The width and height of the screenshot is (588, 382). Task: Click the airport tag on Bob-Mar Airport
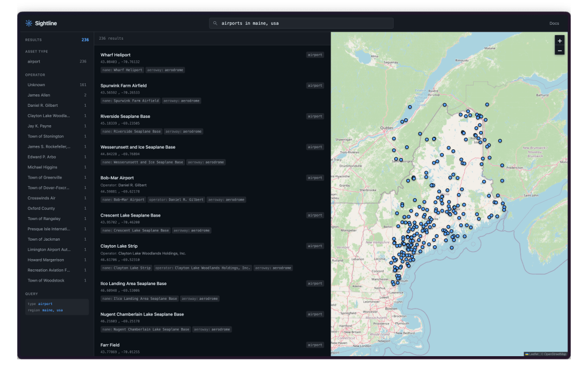(315, 178)
